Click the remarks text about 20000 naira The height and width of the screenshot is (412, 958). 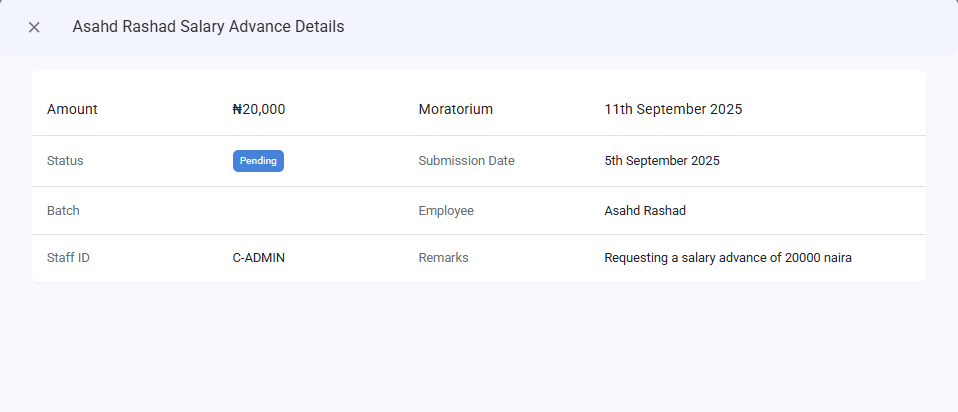point(728,258)
